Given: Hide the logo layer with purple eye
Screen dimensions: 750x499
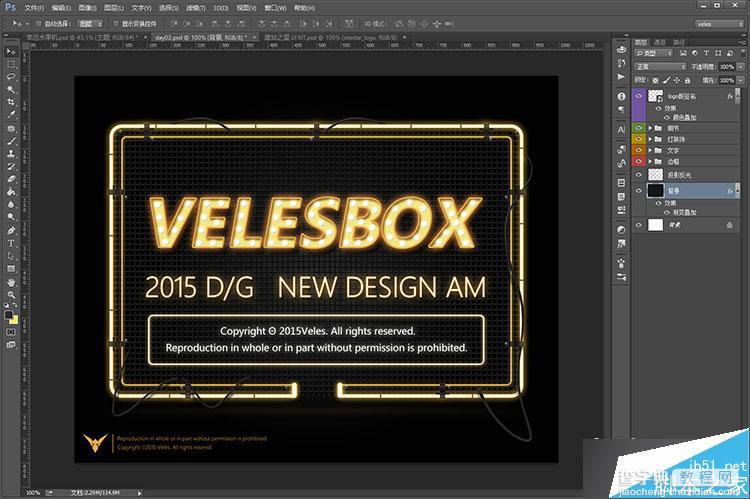Looking at the screenshot, I should 638,96.
